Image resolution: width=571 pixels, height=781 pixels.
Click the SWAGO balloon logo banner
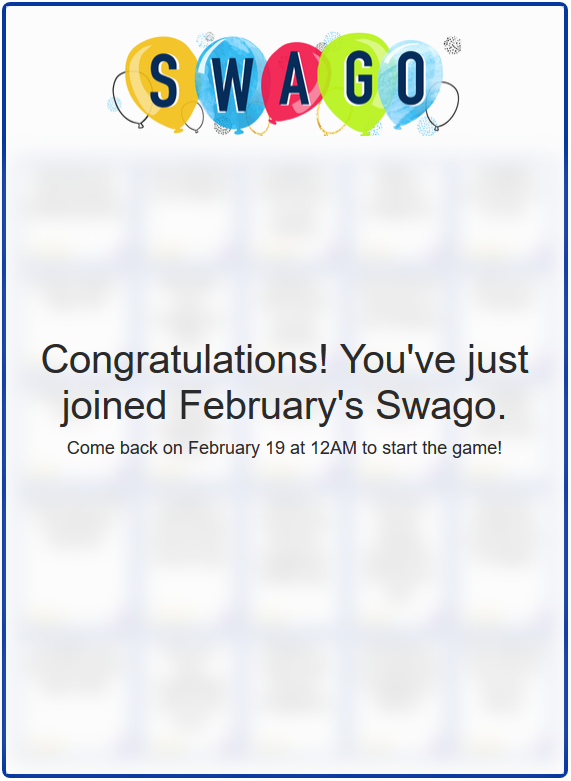pos(285,85)
